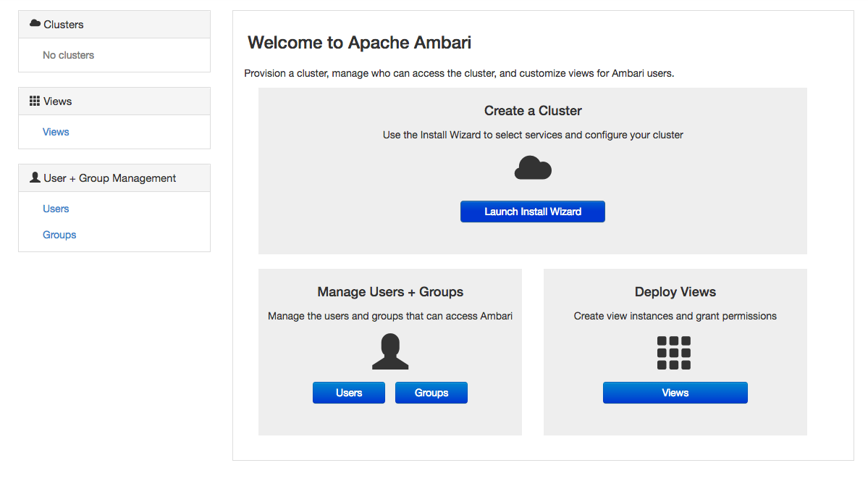
Task: Click the Users button under Manage Users + Groups
Action: pyautogui.click(x=349, y=392)
